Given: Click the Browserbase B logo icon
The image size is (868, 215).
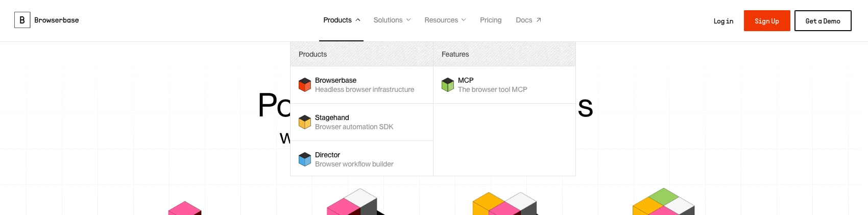Looking at the screenshot, I should pos(22,20).
